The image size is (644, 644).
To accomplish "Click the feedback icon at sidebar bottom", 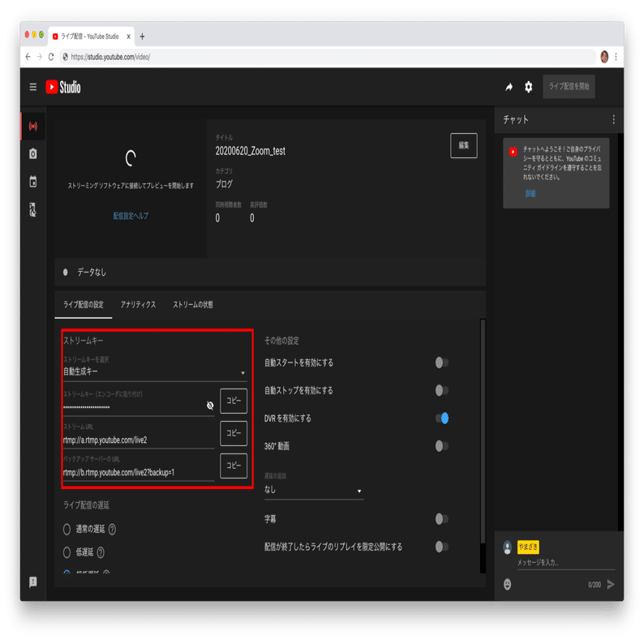I will (33, 582).
